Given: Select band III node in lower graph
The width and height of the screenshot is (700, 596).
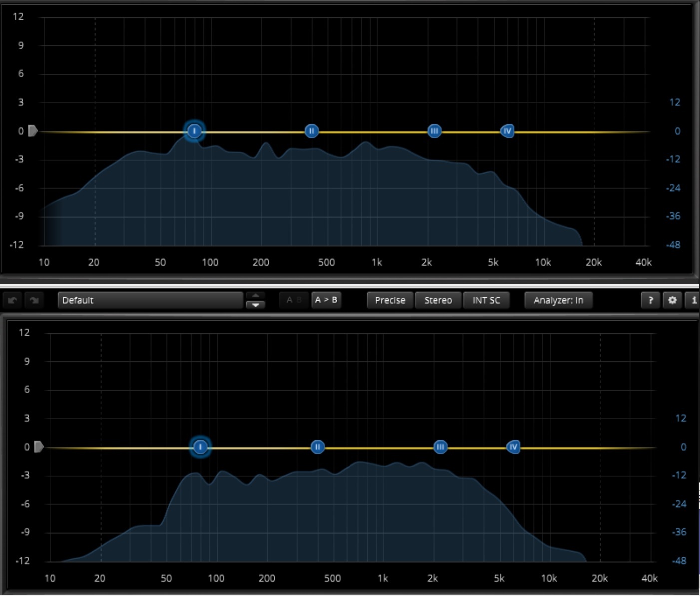Looking at the screenshot, I should click(x=440, y=447).
